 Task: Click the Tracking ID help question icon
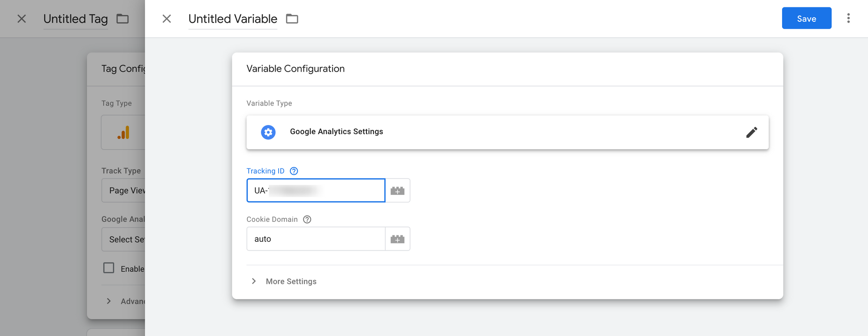pos(294,171)
